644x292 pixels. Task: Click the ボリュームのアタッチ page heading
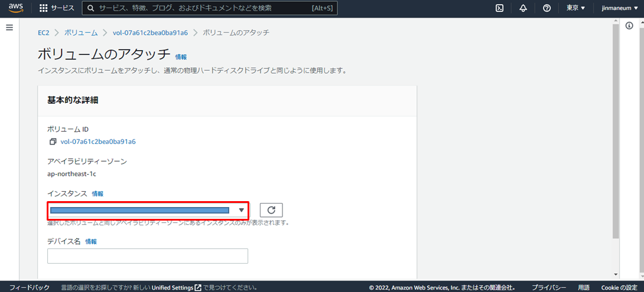click(104, 54)
